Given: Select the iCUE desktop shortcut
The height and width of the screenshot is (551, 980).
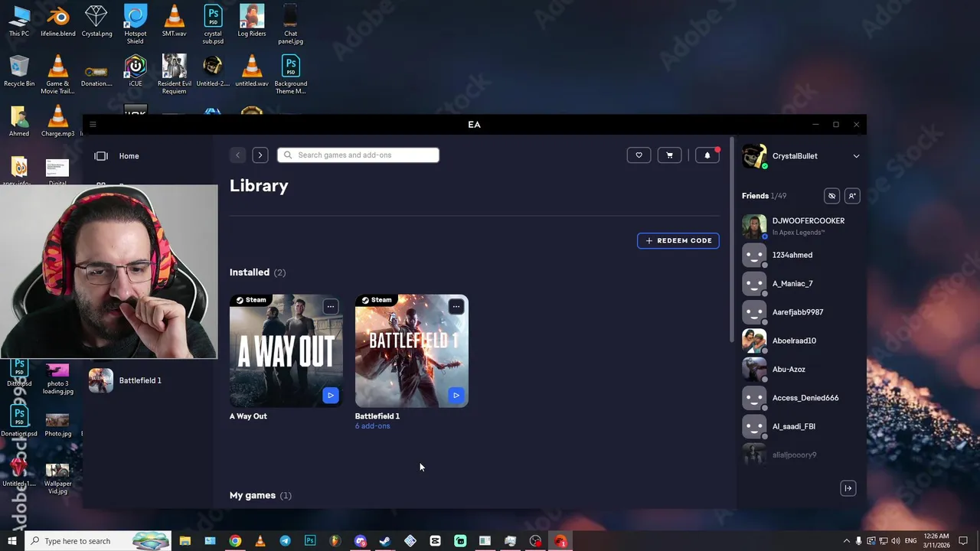Looking at the screenshot, I should tap(136, 70).
